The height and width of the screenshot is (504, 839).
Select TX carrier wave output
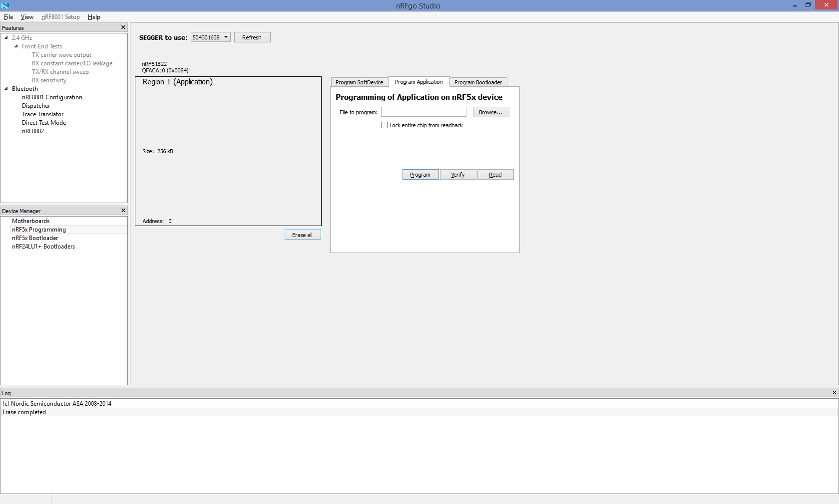(62, 55)
